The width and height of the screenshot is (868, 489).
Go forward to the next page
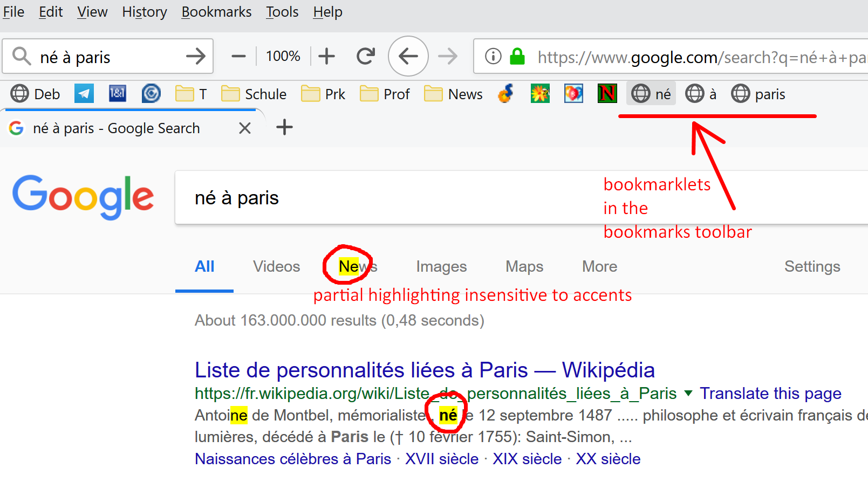pyautogui.click(x=447, y=56)
